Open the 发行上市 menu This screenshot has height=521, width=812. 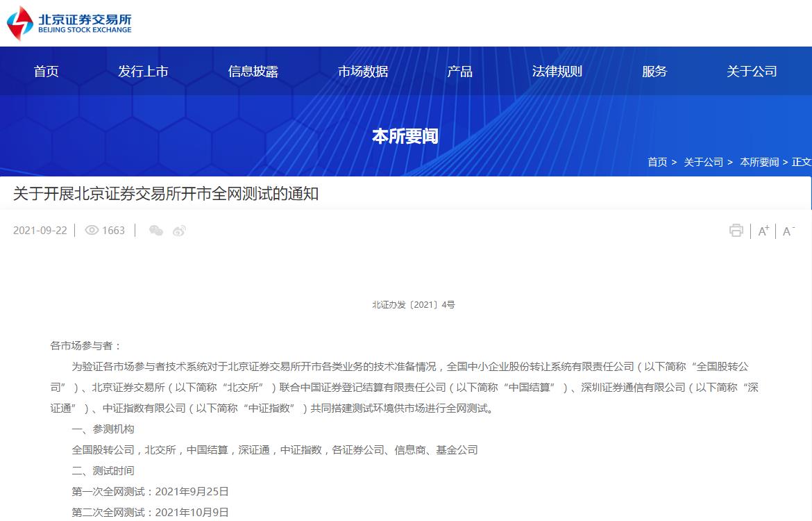143,71
